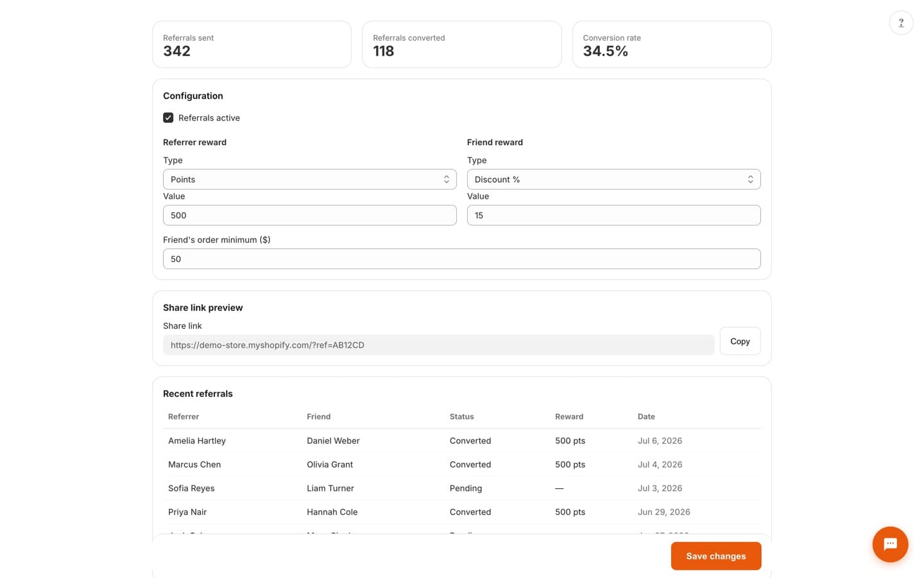Click the Pending status for Sofia Reyes

click(466, 488)
